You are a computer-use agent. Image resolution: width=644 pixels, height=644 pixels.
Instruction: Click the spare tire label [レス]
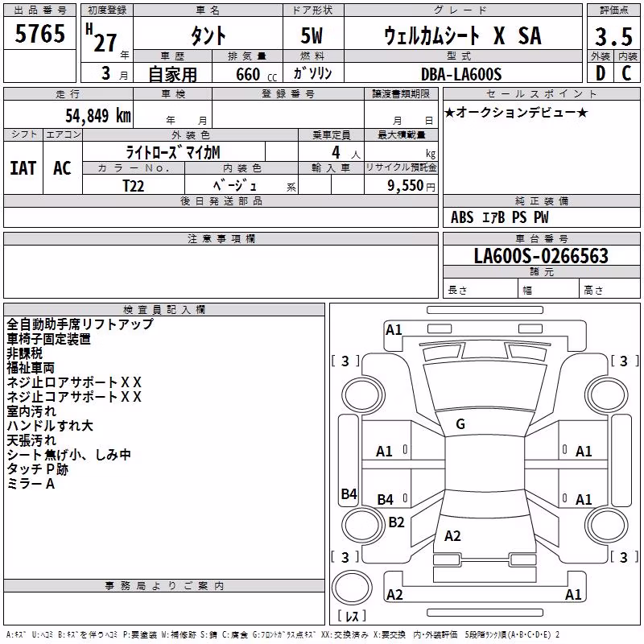352,615
